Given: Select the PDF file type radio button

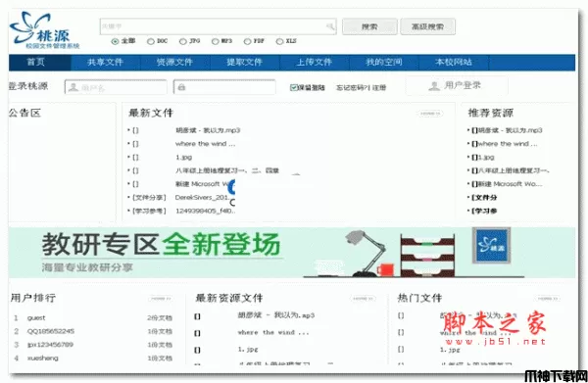Looking at the screenshot, I should 248,41.
